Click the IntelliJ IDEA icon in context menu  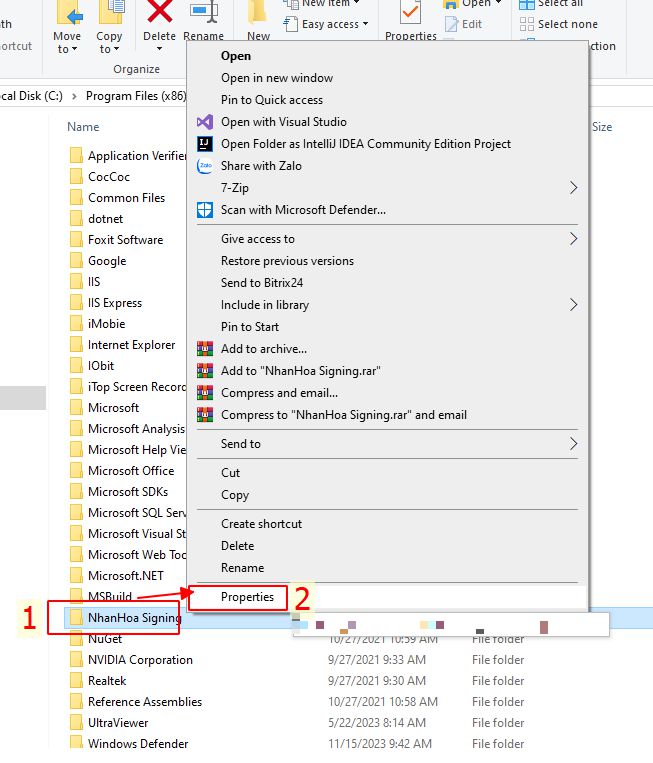(x=205, y=144)
